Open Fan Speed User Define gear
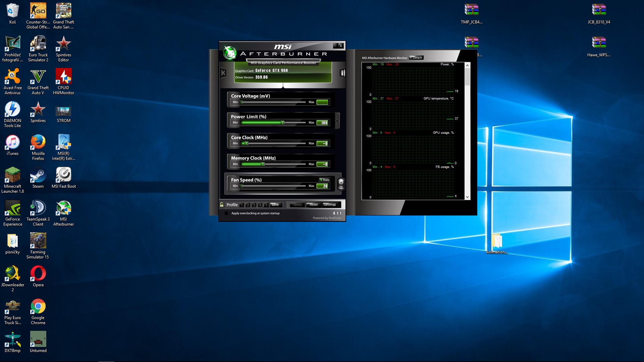This screenshot has height=362, width=644. 341,183
